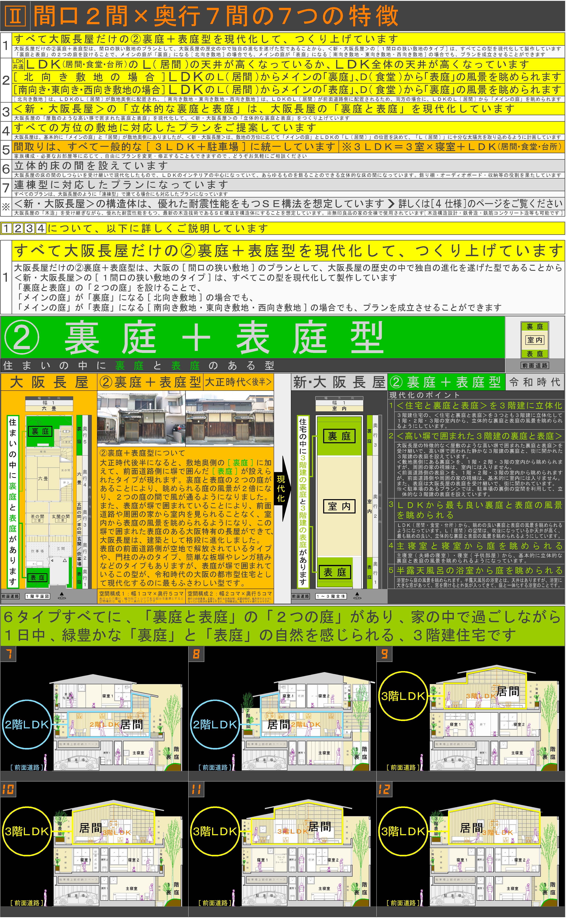Click the orange 大阪長屋 header
The height and width of the screenshot is (924, 566).
49,382
